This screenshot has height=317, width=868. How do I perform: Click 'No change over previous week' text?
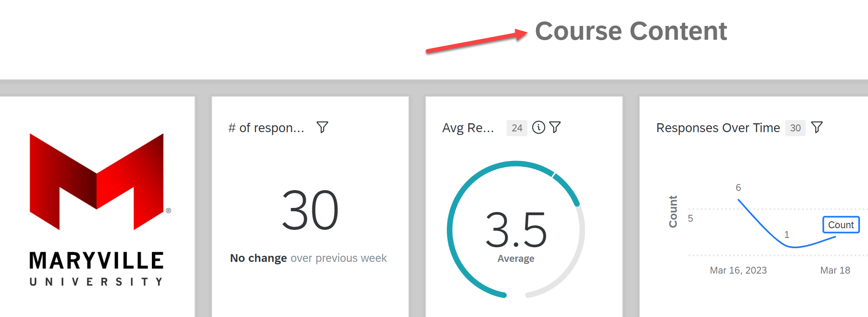coord(308,258)
